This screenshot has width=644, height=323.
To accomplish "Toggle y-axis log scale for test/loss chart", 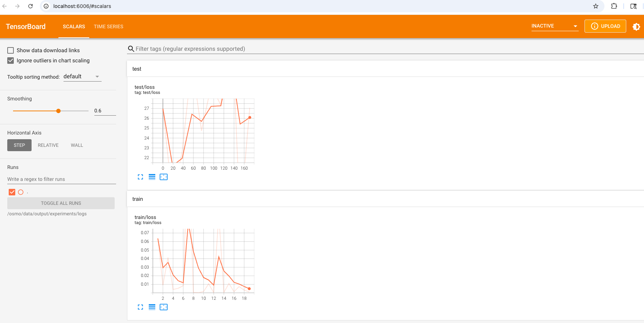I will [x=152, y=177].
